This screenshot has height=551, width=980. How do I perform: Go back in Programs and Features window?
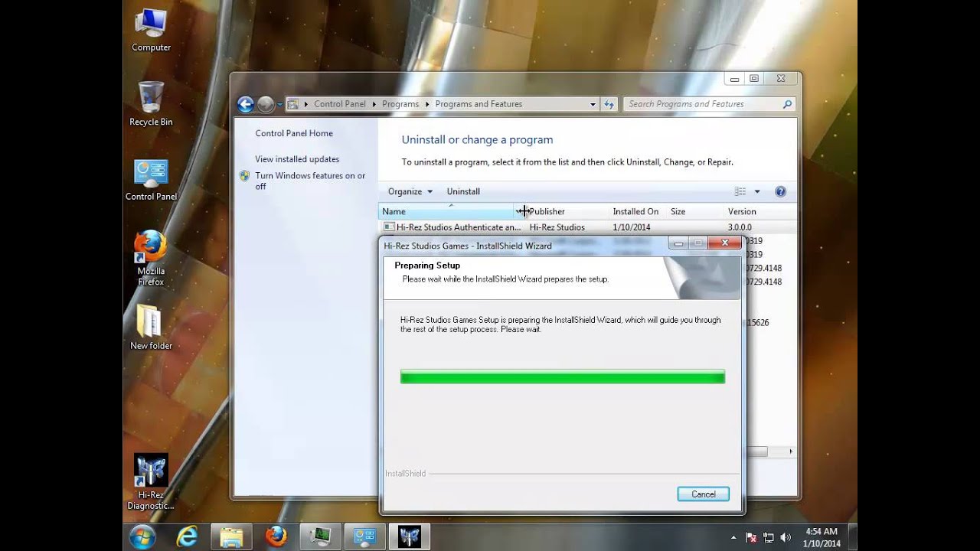(x=245, y=104)
